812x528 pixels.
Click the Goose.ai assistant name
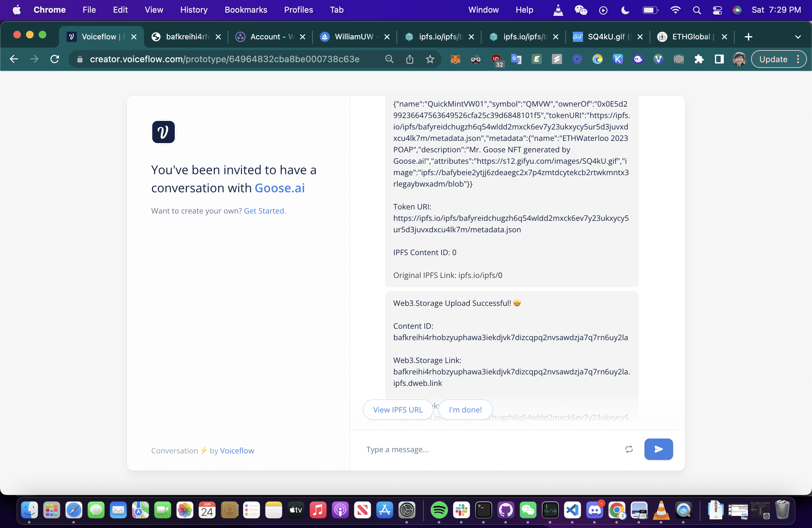(x=279, y=188)
